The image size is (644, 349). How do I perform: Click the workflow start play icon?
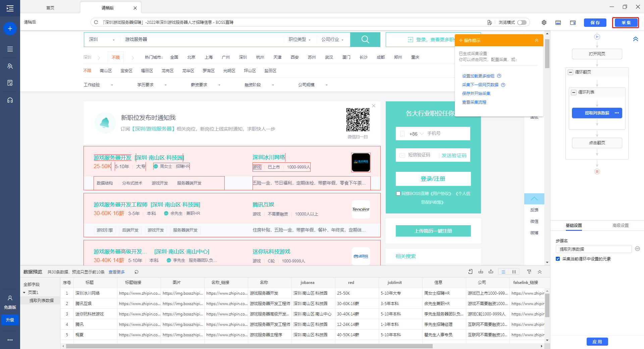click(x=597, y=37)
